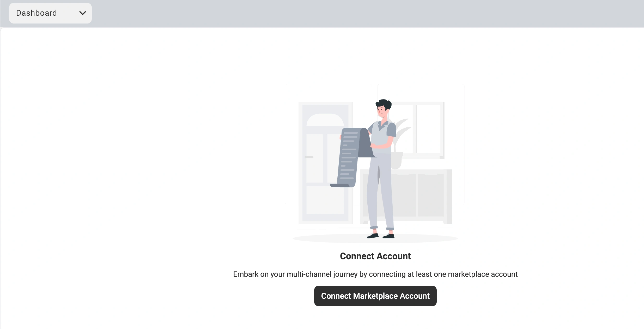Select the Connect Account illustration
This screenshot has width=644, height=329.
click(375, 162)
